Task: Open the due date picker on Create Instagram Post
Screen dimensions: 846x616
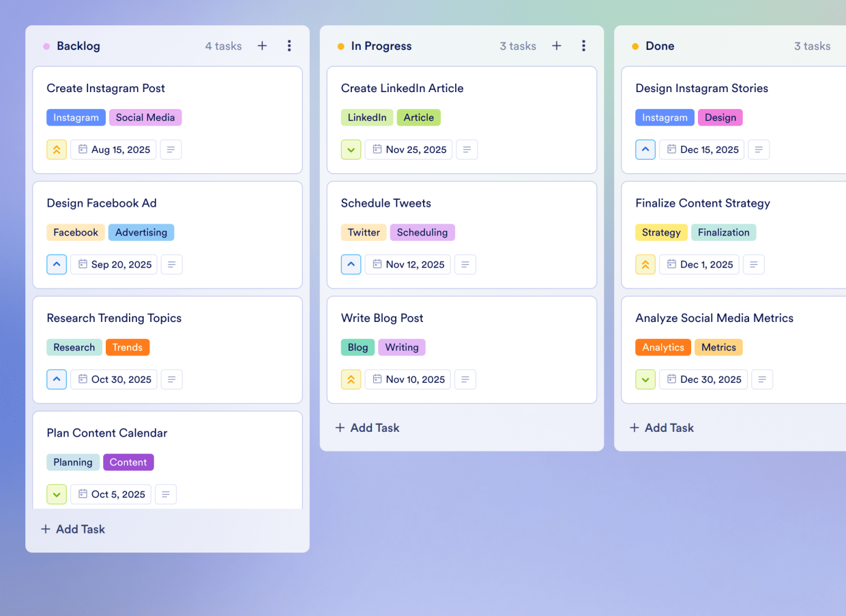Action: (113, 149)
